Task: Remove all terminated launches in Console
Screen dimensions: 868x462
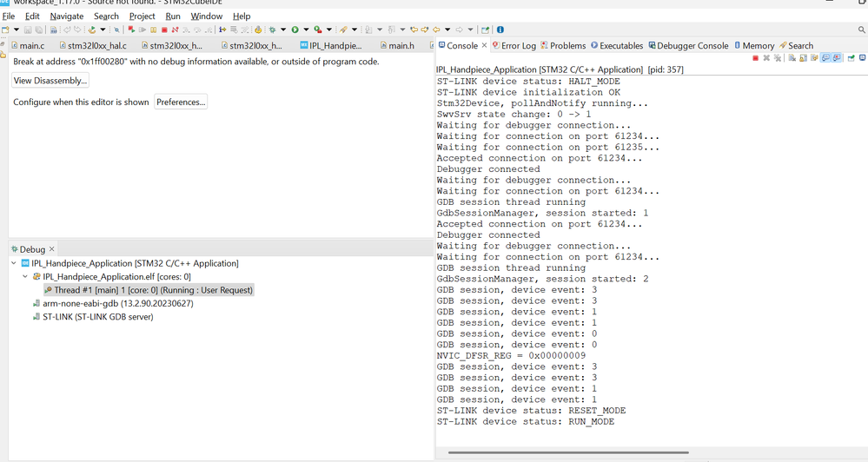Action: pyautogui.click(x=778, y=57)
